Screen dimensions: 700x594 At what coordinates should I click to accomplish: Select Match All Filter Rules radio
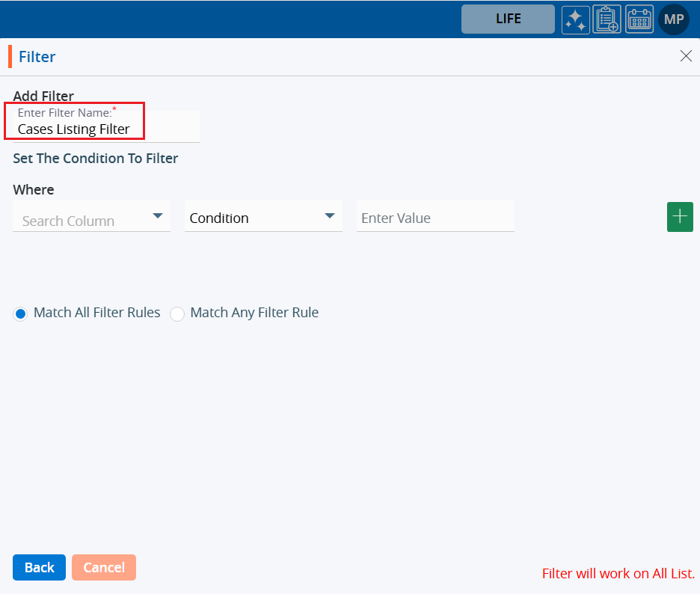[x=21, y=313]
